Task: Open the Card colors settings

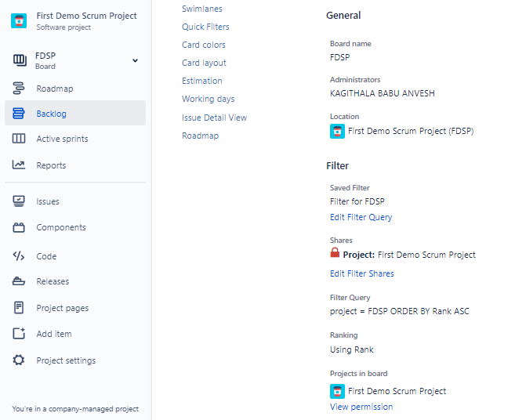Action: [204, 45]
